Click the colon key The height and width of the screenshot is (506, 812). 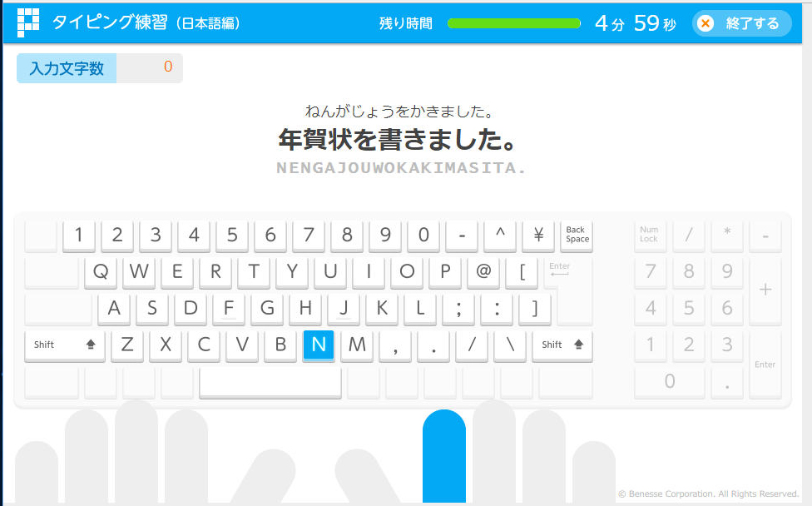[x=498, y=308]
